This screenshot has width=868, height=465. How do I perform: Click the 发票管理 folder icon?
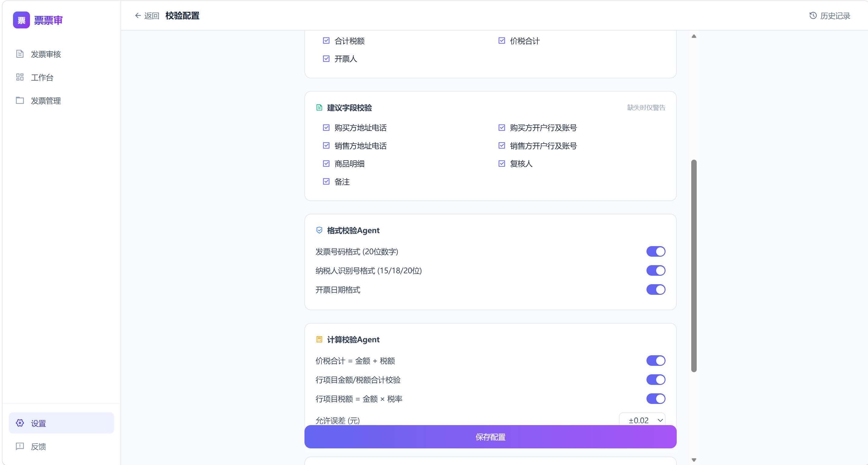click(20, 100)
